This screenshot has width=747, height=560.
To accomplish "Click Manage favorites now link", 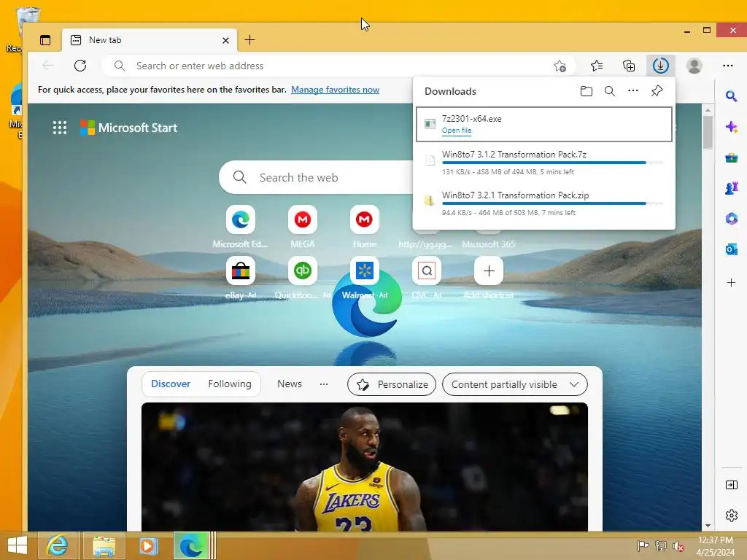I will click(x=336, y=90).
